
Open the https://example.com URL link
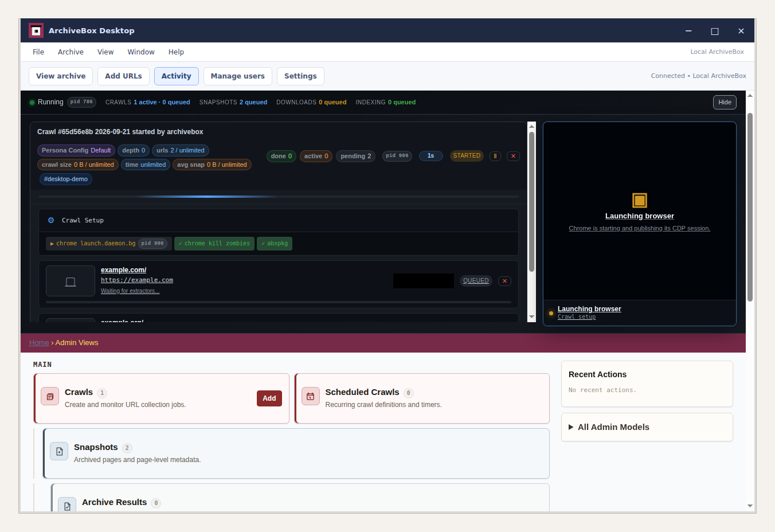click(137, 280)
